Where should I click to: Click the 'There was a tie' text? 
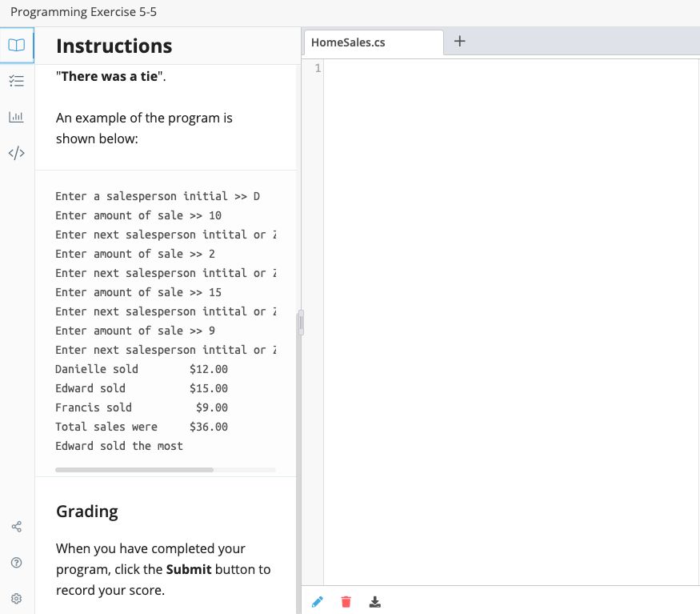coord(110,76)
